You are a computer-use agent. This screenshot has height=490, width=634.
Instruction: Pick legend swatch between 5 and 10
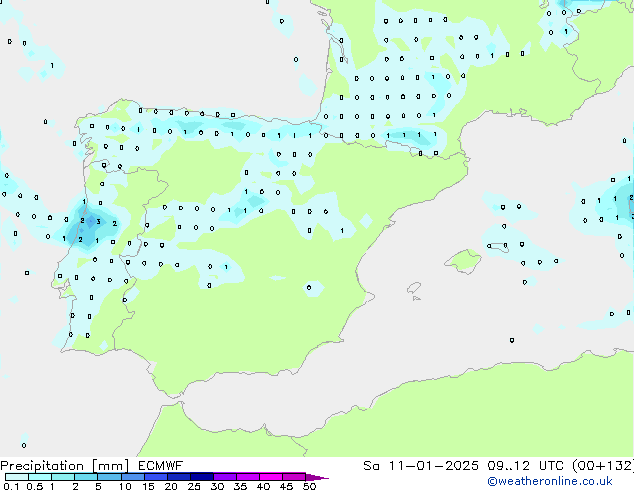click(x=109, y=477)
